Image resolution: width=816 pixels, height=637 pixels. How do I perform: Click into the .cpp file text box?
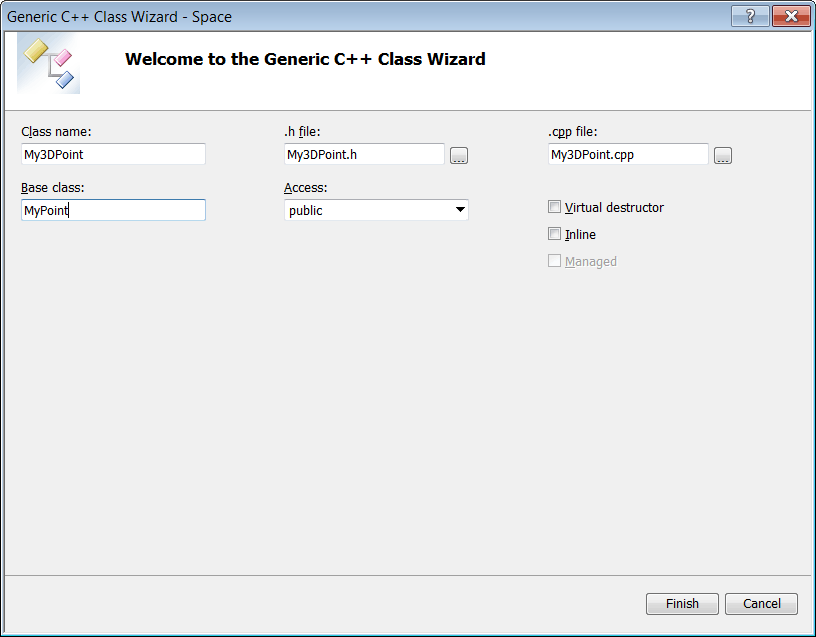pos(628,154)
